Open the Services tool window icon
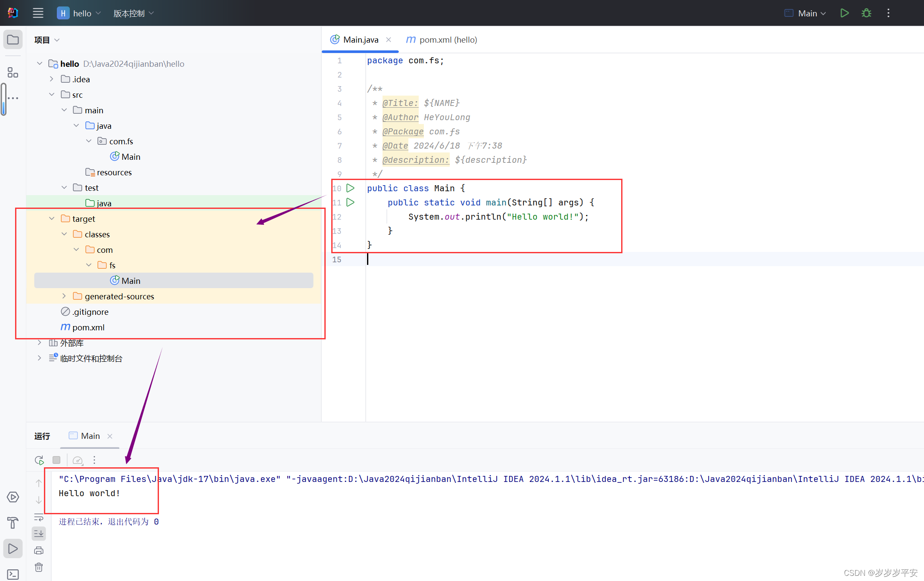This screenshot has height=581, width=924. pyautogui.click(x=13, y=497)
